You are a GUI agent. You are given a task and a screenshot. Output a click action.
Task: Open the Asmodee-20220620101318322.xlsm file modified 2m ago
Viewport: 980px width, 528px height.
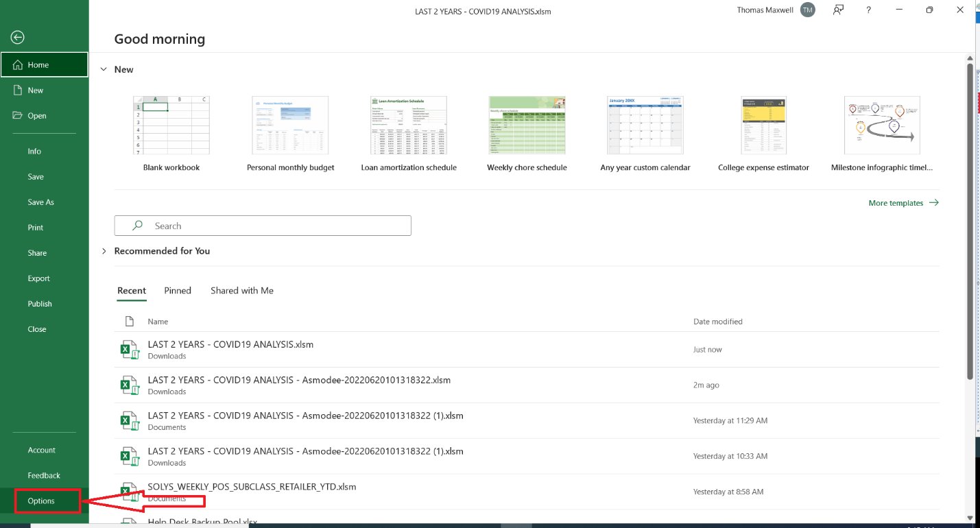pos(527,385)
